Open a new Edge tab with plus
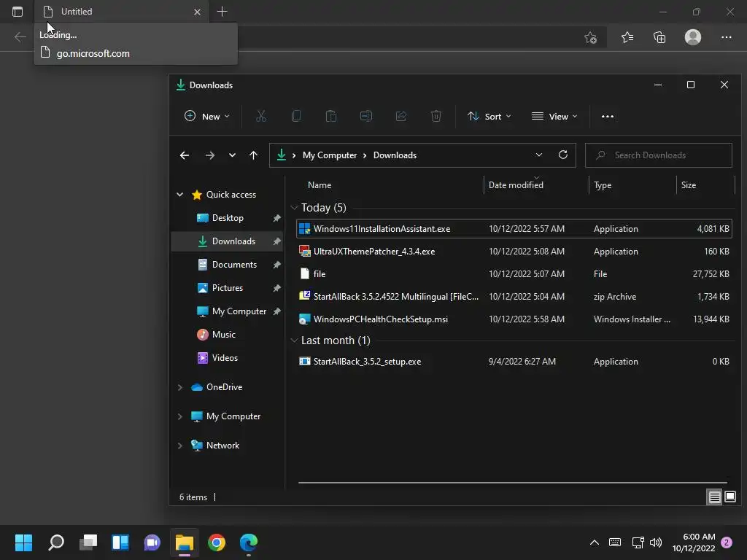Screen dimensions: 747x560 222,12
